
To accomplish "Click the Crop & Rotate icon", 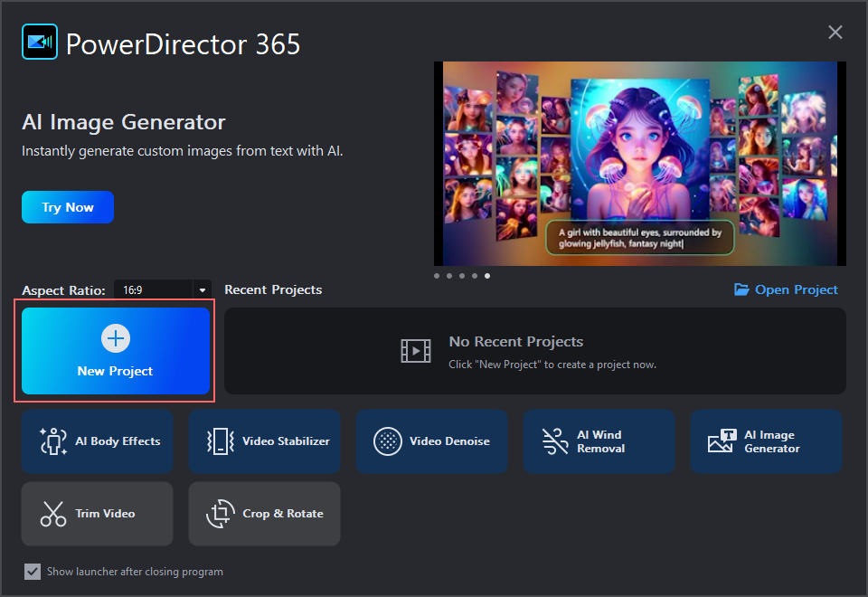I will click(x=221, y=514).
